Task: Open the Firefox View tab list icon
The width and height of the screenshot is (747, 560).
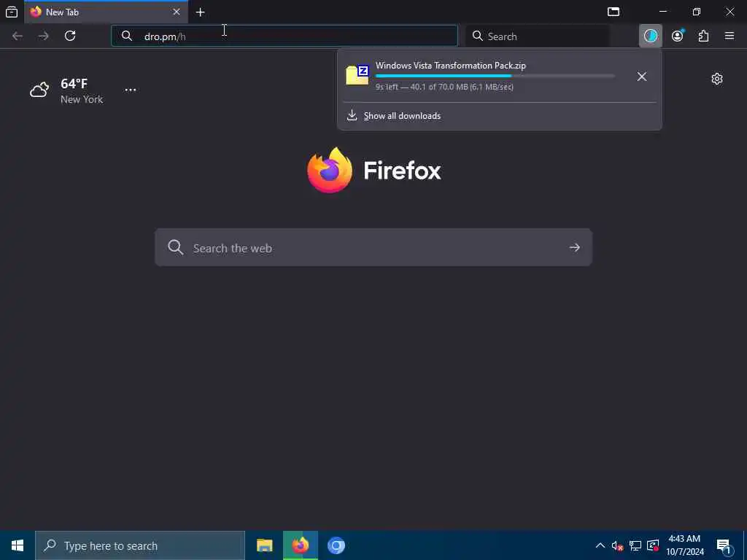Action: pos(12,12)
